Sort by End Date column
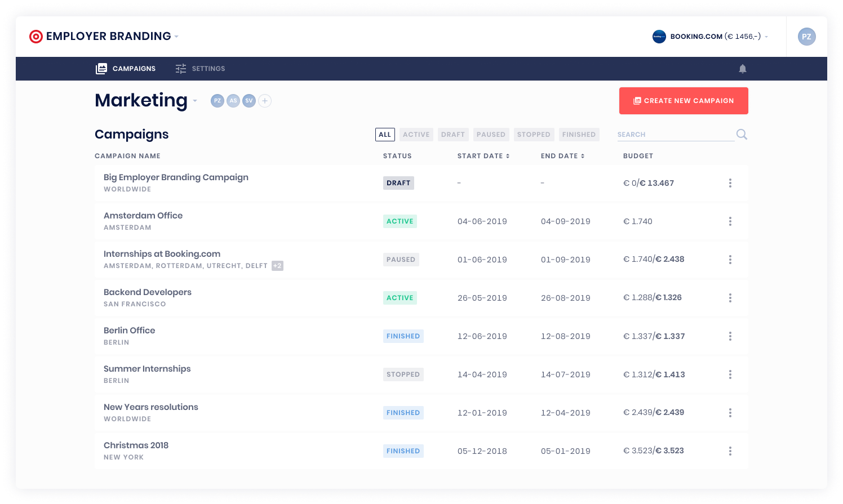Image resolution: width=843 pixels, height=504 pixels. (563, 156)
